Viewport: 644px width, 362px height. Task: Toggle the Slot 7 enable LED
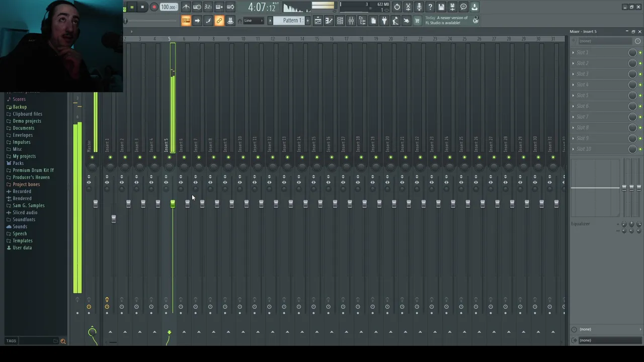pyautogui.click(x=640, y=118)
